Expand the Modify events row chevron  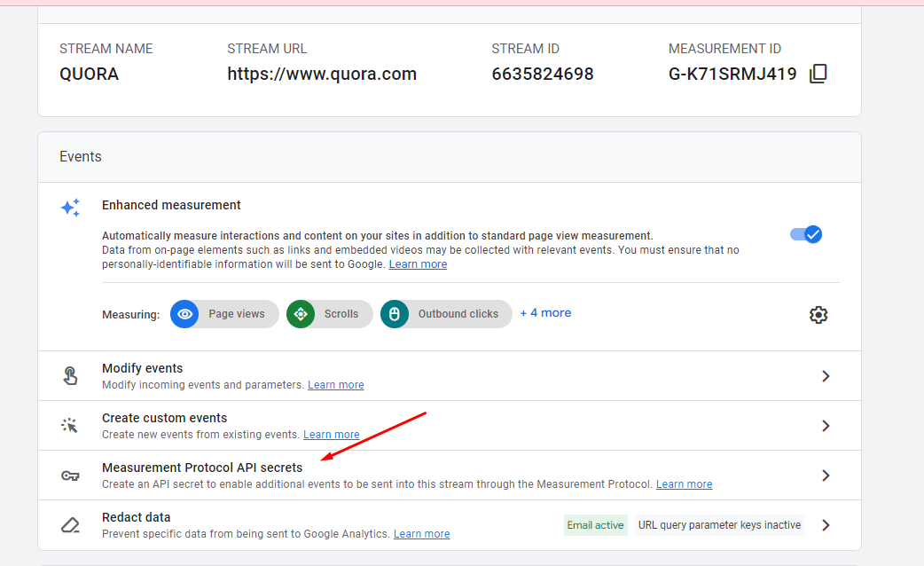826,376
